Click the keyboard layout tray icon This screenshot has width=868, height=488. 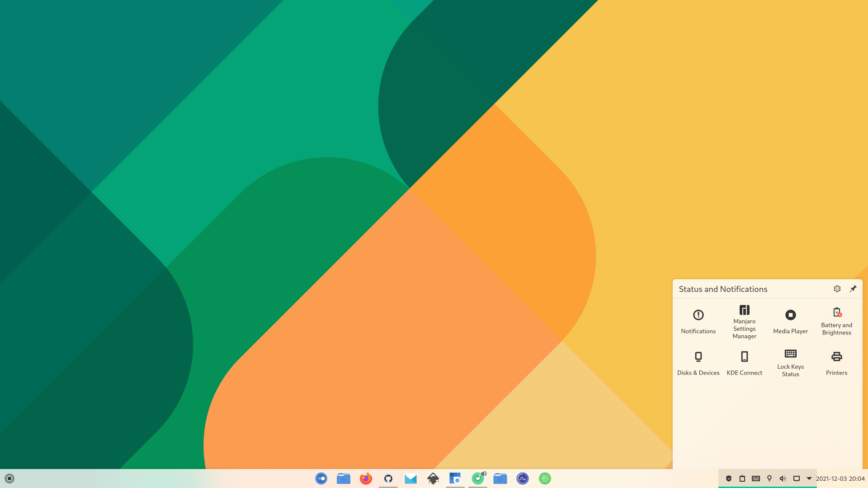756,479
